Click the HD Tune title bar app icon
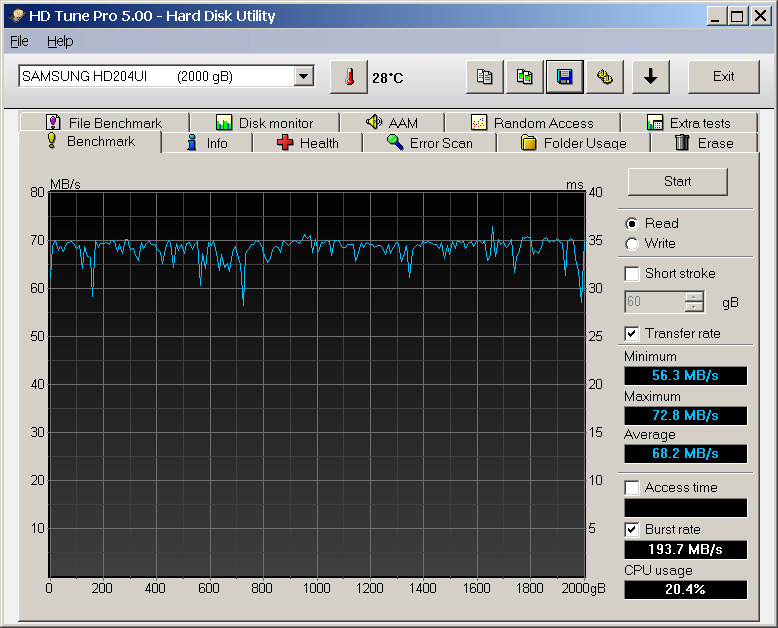The image size is (778, 628). coord(17,16)
